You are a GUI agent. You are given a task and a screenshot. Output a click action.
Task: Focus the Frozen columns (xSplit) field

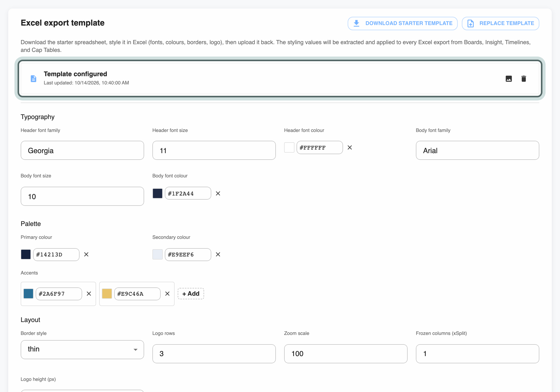(478, 354)
